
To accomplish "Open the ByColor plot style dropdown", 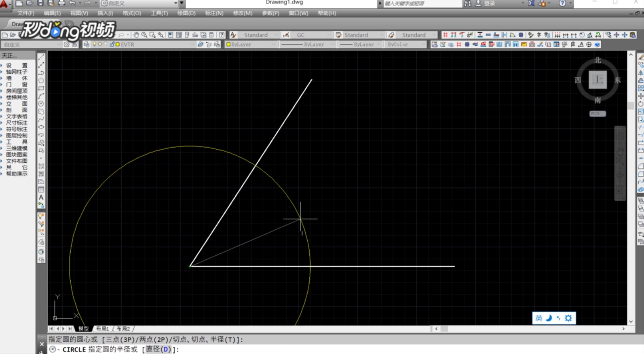I will tap(423, 45).
